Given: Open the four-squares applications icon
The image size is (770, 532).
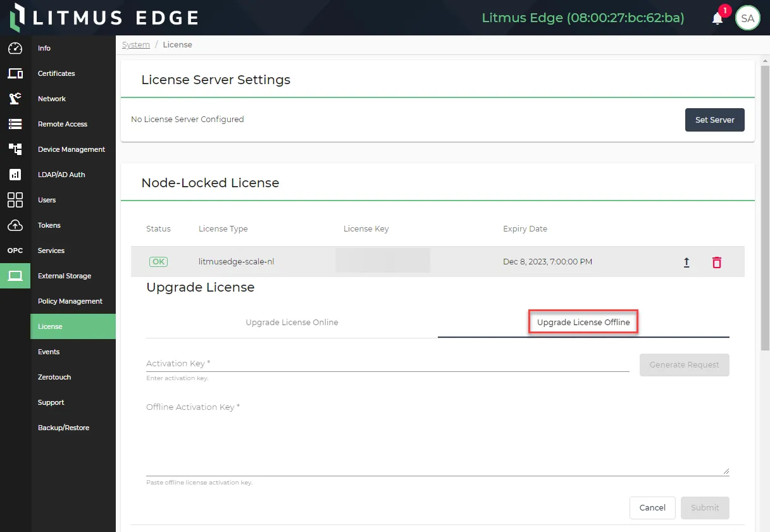Looking at the screenshot, I should pos(15,200).
